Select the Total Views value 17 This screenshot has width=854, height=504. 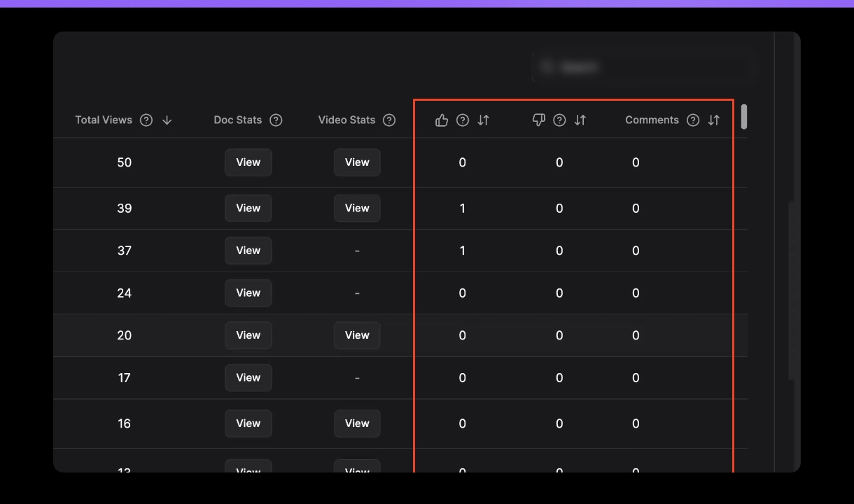[x=125, y=378]
